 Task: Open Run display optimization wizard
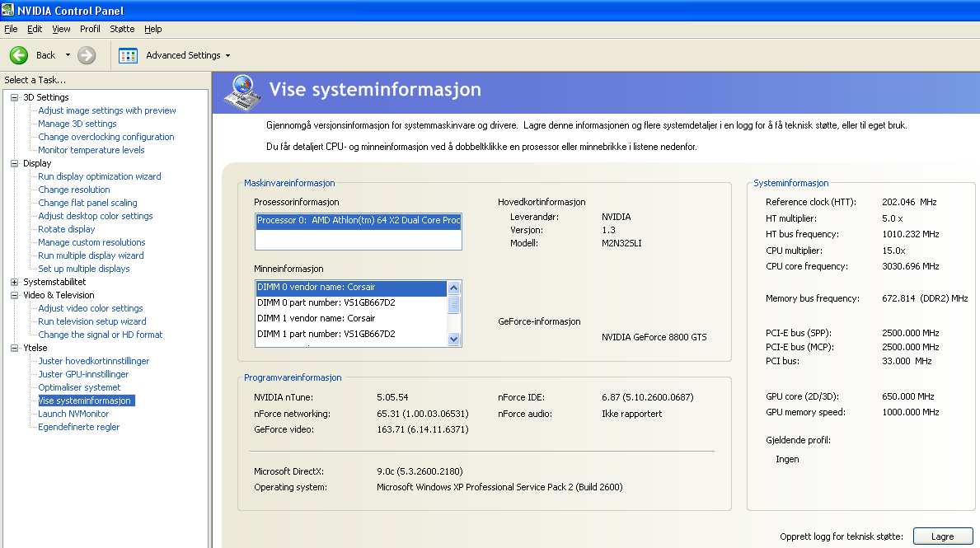(100, 176)
